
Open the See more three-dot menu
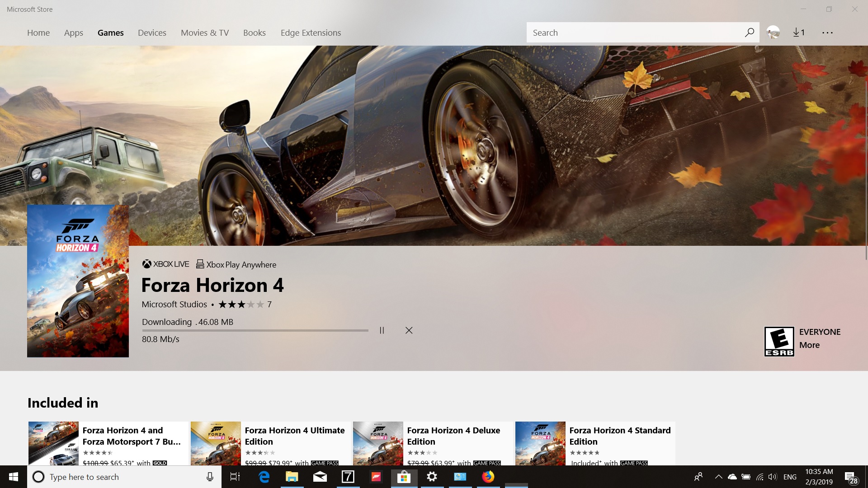click(827, 33)
